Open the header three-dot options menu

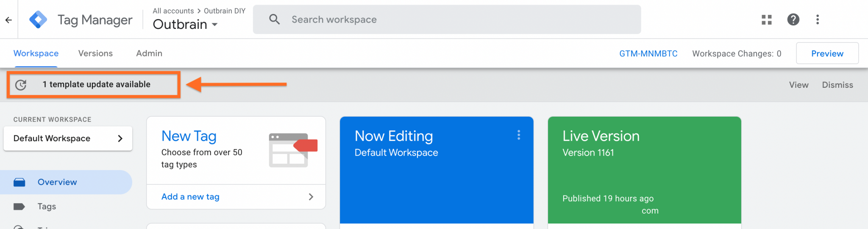click(x=818, y=20)
